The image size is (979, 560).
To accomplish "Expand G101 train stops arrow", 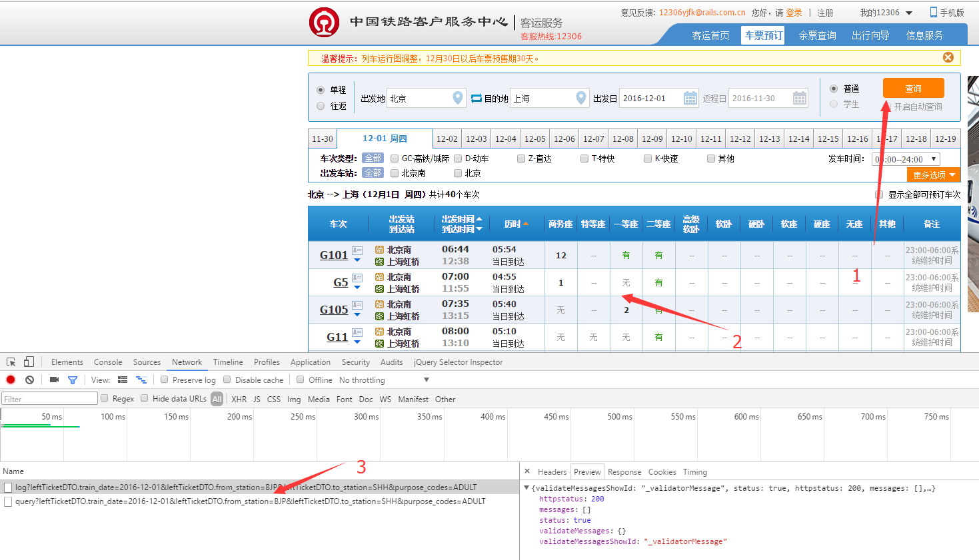I will 357,260.
